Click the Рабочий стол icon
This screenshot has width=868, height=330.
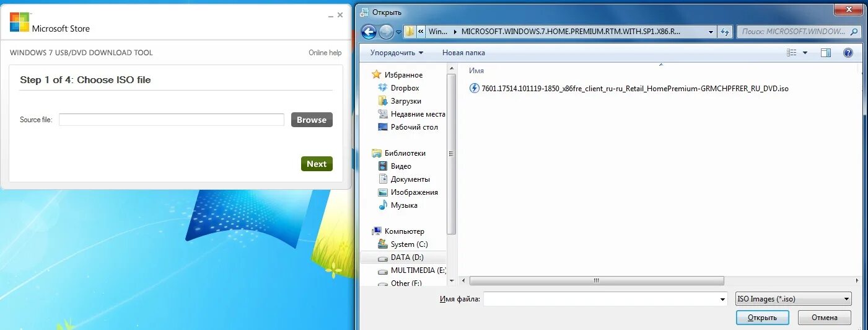click(383, 127)
